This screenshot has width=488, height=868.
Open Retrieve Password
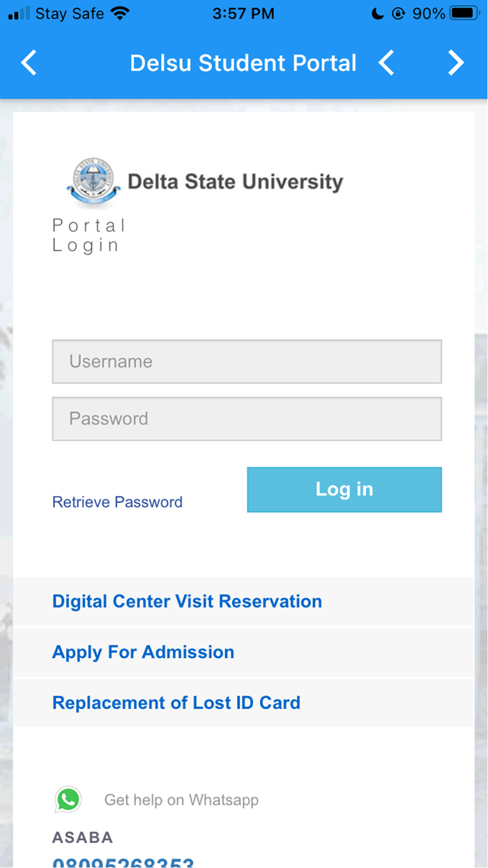point(117,502)
